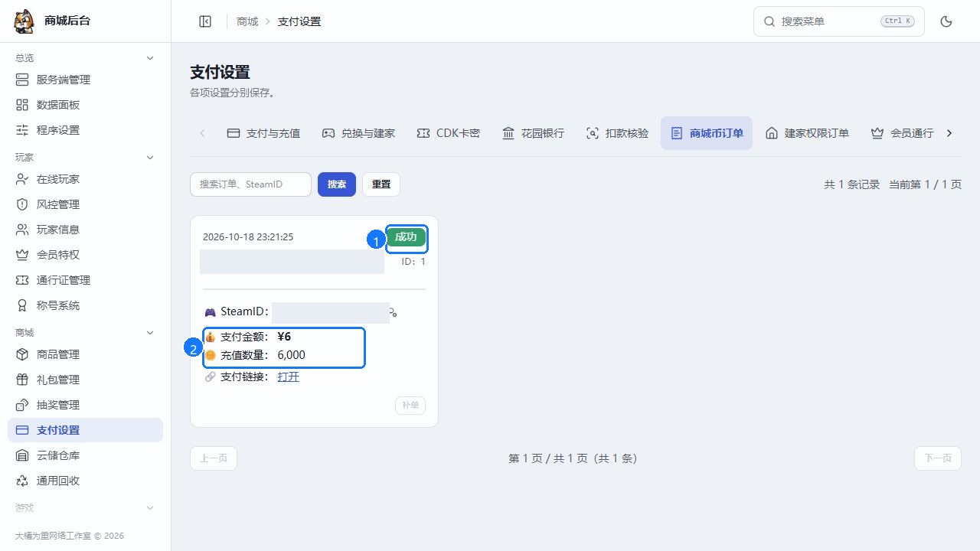Image resolution: width=980 pixels, height=551 pixels.
Task: Click the 下一页 pagination button
Action: pyautogui.click(x=938, y=458)
